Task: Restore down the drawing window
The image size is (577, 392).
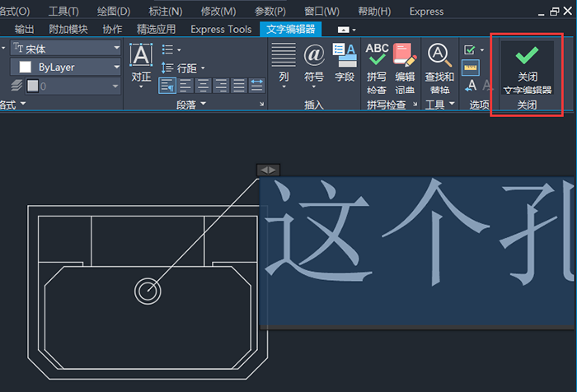Action: pos(554,12)
